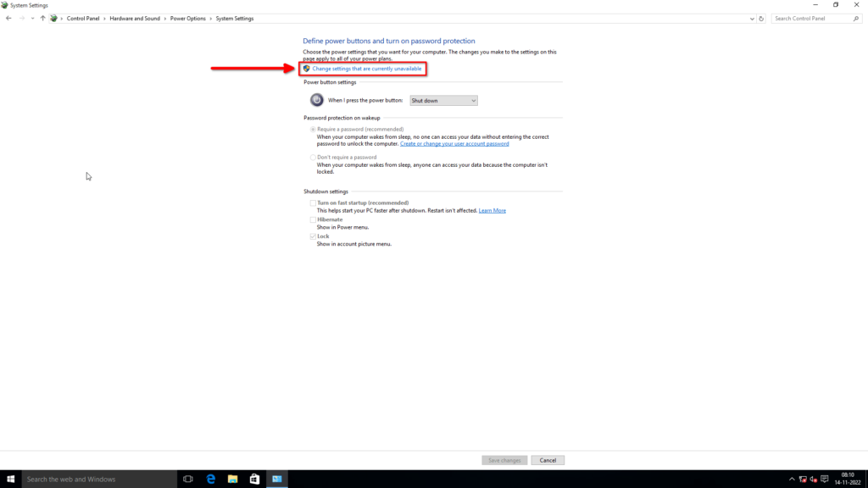Click the back arrow in the Control Panel window
This screenshot has height=488, width=868.
tap(8, 18)
